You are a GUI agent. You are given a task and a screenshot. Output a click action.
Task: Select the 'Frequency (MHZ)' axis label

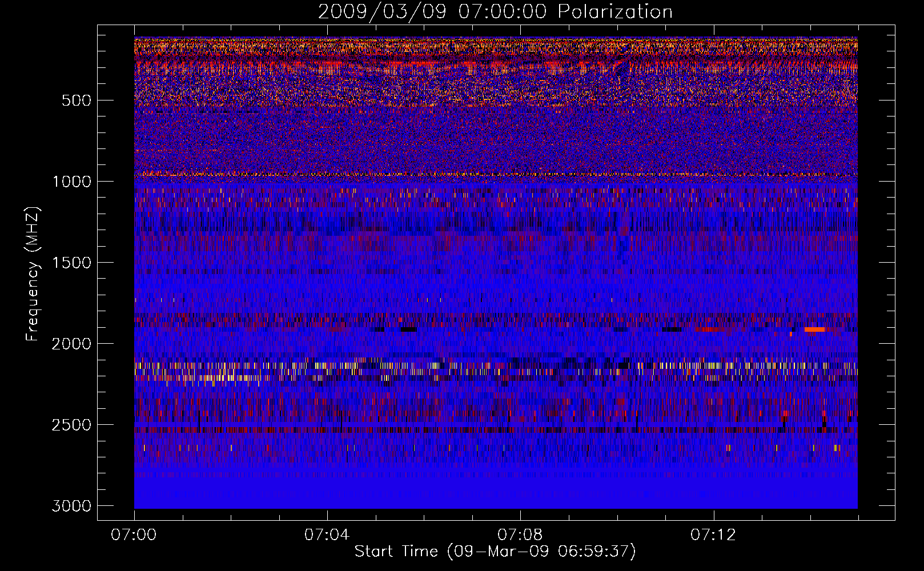(x=33, y=274)
